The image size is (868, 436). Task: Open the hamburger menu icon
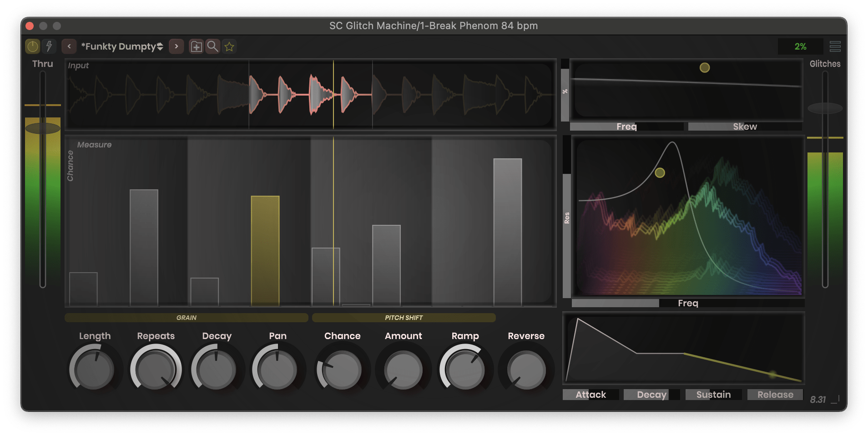[x=835, y=46]
